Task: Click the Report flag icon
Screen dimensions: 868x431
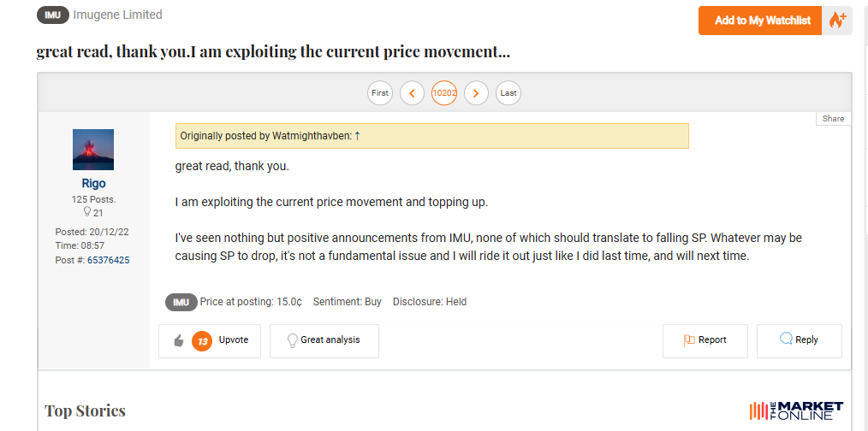Action: 689,340
